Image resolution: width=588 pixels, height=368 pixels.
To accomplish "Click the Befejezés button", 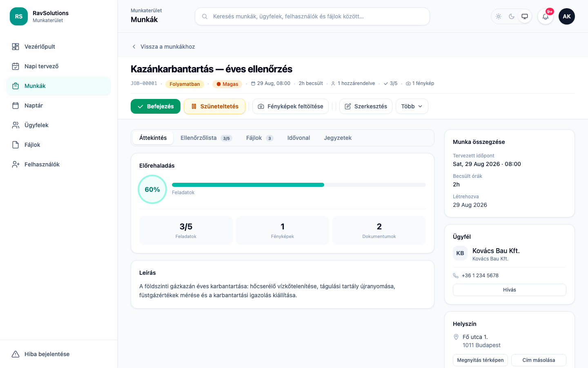I will (156, 106).
